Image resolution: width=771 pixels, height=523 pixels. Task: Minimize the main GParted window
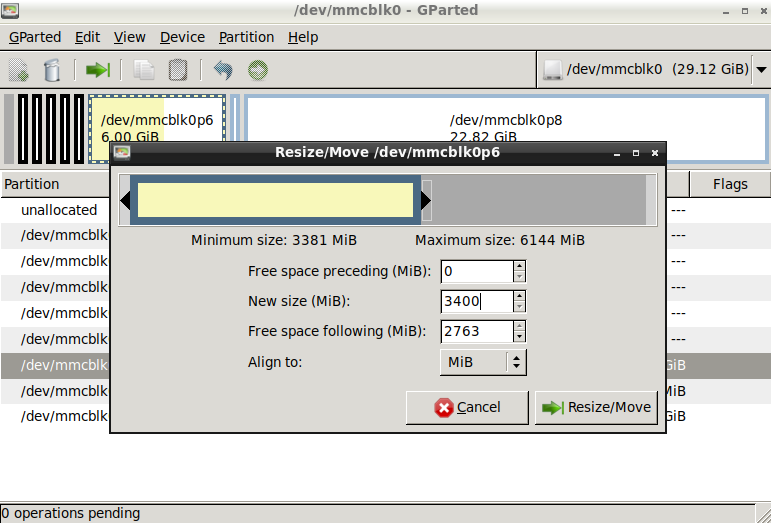726,11
